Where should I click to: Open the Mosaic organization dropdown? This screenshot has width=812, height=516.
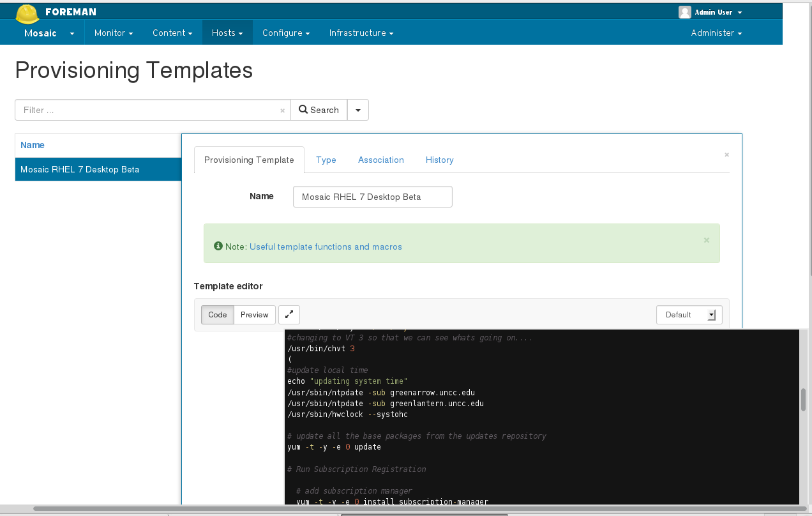[x=49, y=33]
